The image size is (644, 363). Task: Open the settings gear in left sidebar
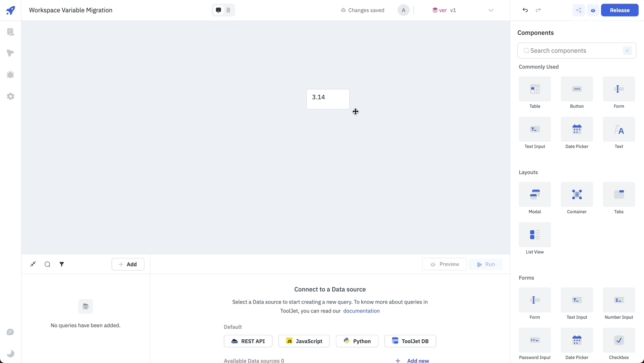(10, 96)
